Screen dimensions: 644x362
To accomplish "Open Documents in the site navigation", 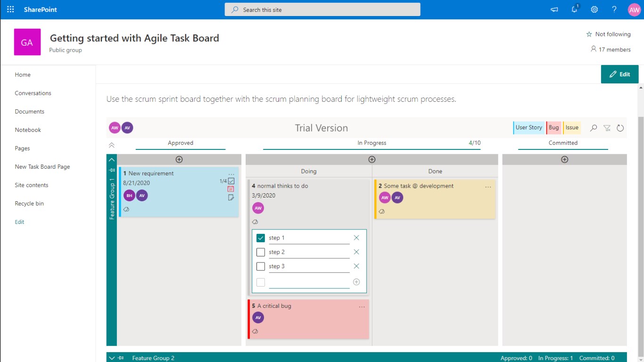I will coord(29,112).
